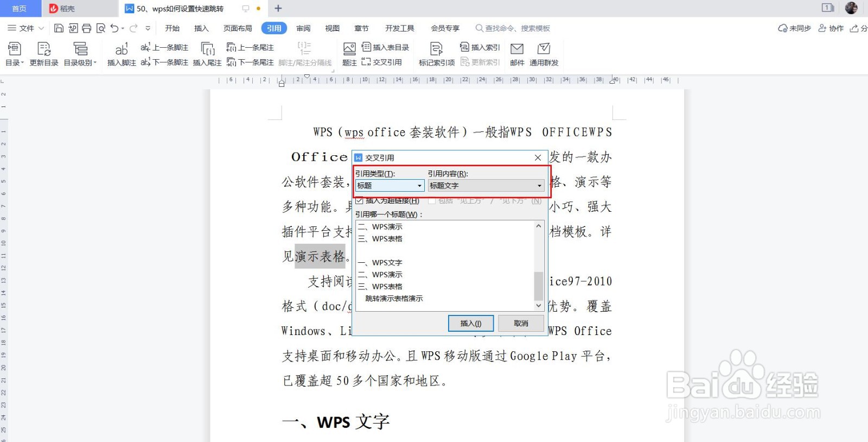This screenshot has height=442, width=868.
Task: Go to 上一条尾注 previous endnote
Action: (x=250, y=48)
